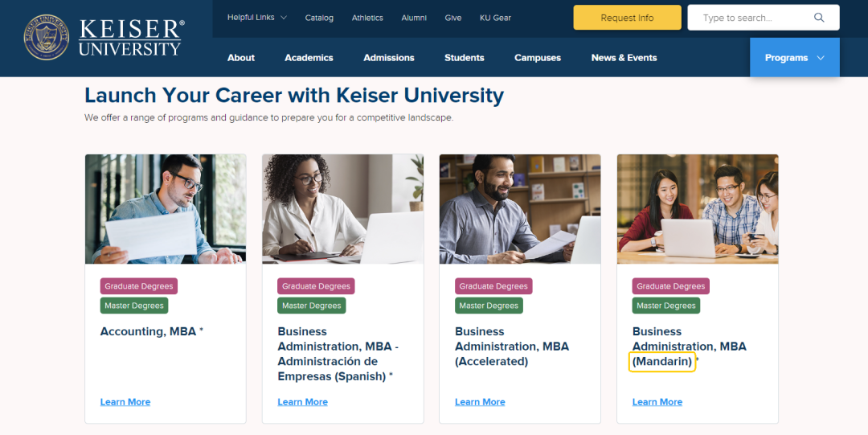
Task: Open the News & Events menu
Action: pos(624,58)
